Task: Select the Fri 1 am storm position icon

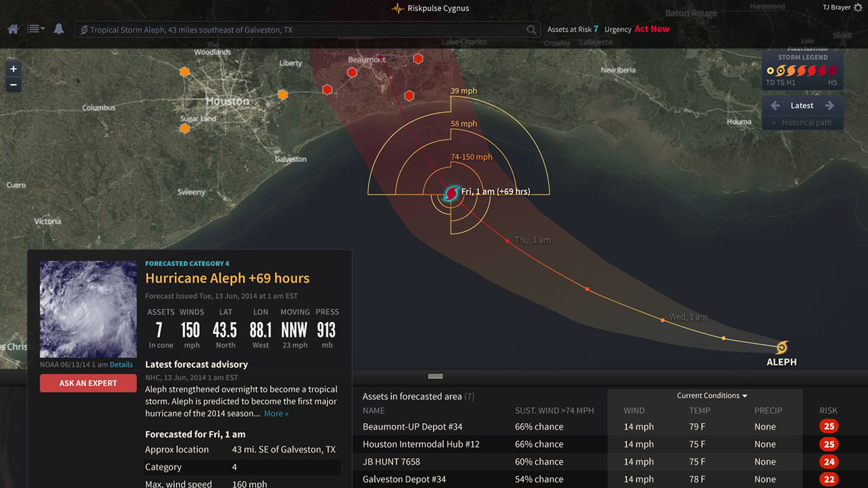Action: tap(451, 194)
